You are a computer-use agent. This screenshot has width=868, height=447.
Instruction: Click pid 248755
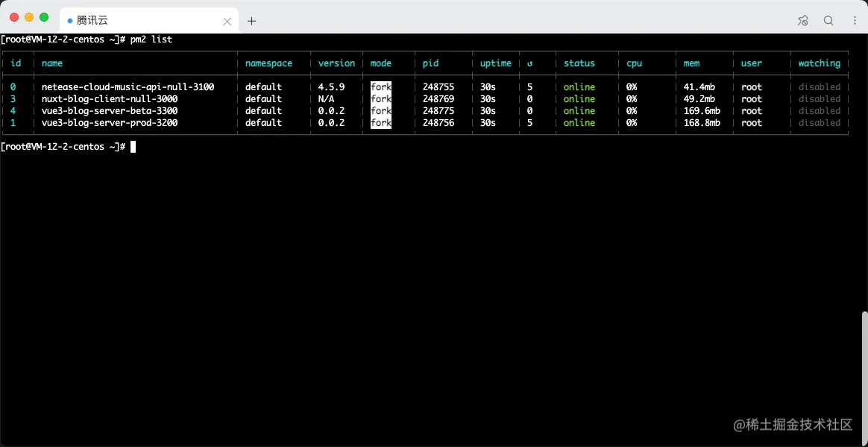(438, 87)
